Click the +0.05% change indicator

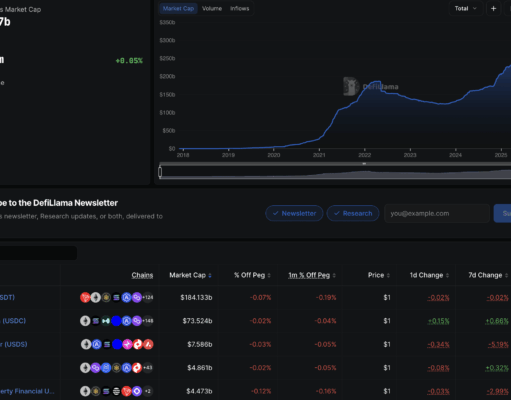pyautogui.click(x=129, y=61)
